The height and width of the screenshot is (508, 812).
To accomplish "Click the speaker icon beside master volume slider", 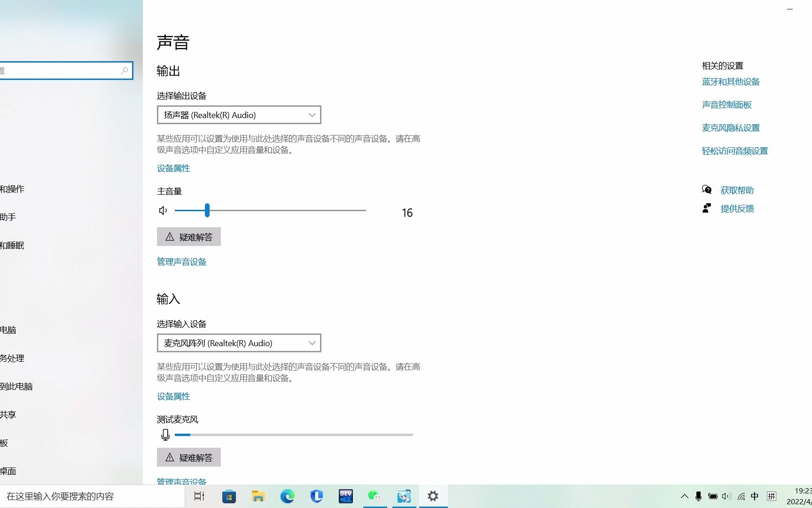I will tap(163, 210).
